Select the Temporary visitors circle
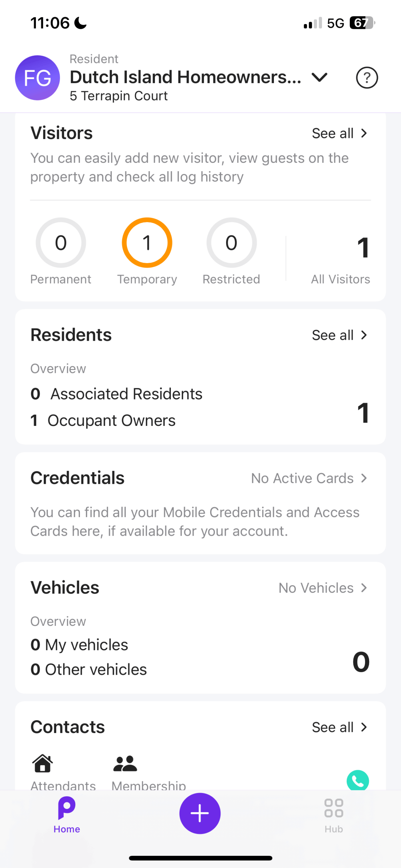 point(147,243)
